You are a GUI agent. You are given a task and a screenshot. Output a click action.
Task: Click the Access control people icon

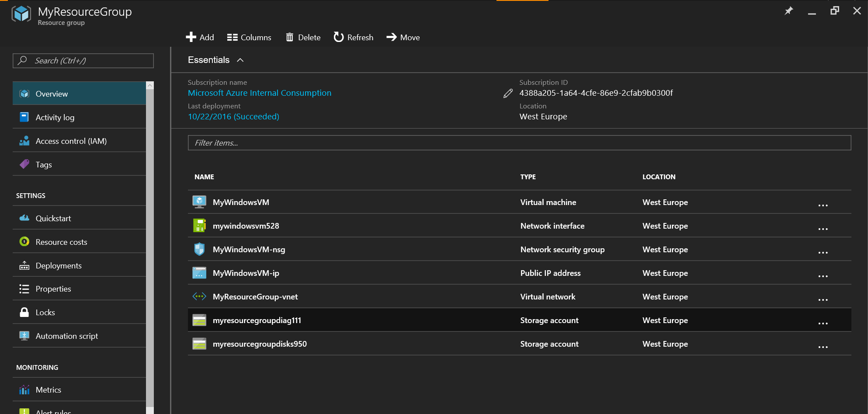click(24, 141)
